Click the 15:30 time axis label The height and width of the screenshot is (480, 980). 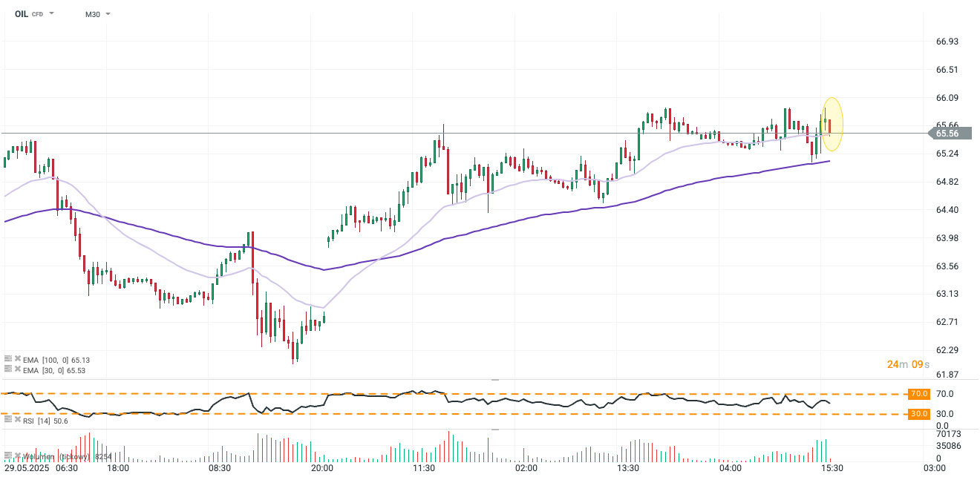coord(831,469)
